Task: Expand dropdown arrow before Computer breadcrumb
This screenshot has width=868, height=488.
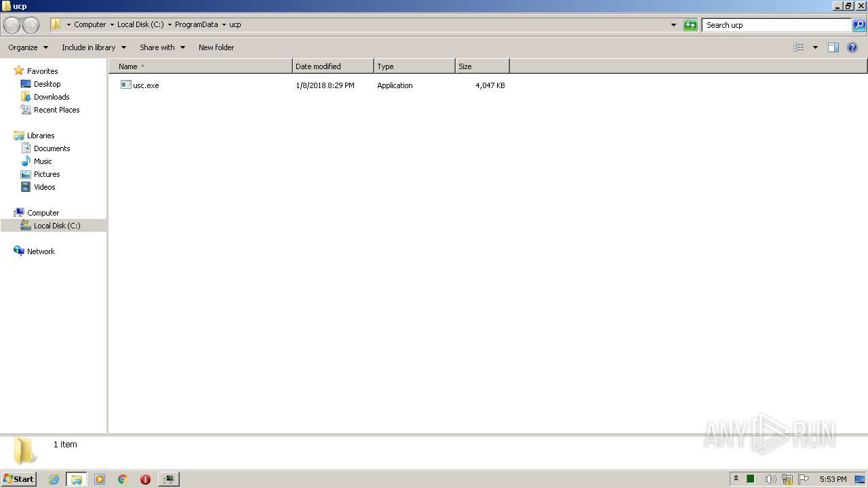Action: pyautogui.click(x=68, y=24)
